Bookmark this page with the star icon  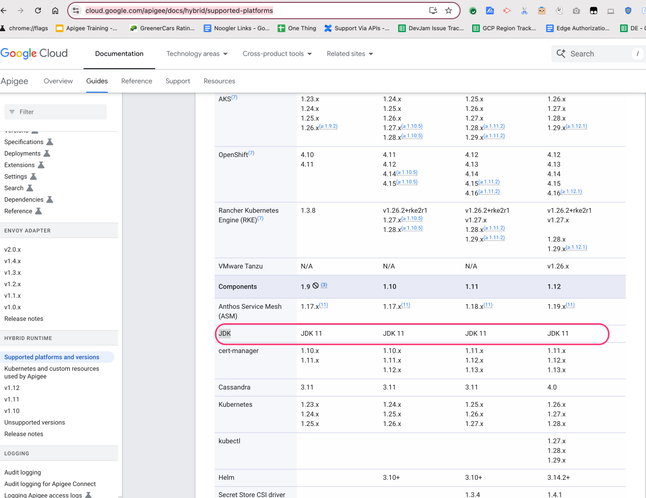449,11
